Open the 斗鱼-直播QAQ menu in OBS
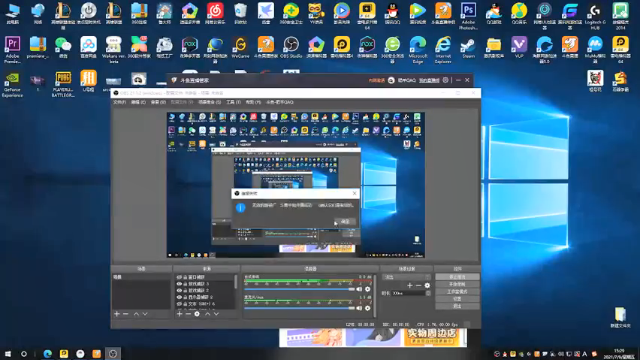 coord(280,102)
